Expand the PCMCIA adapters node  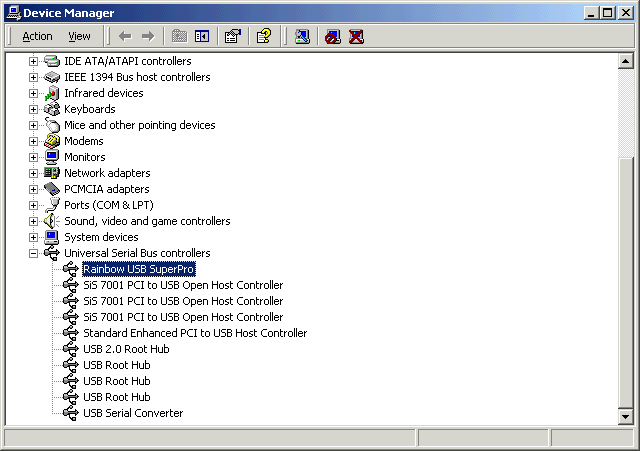33,189
